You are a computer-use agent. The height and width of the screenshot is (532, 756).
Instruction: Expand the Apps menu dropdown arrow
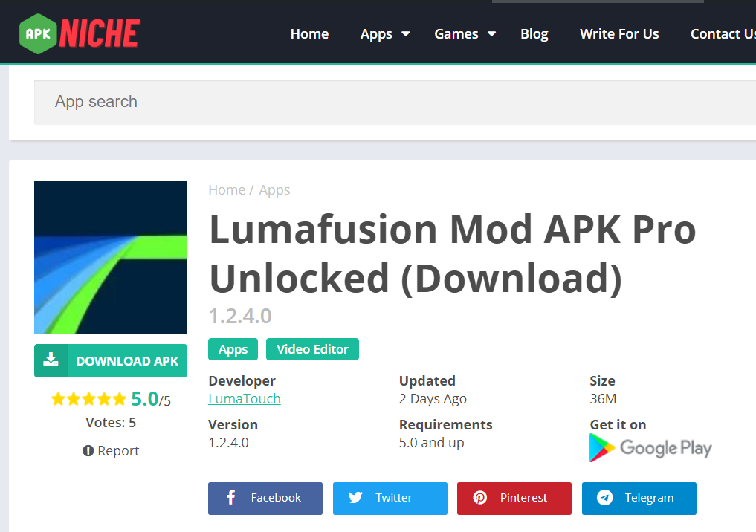[406, 33]
